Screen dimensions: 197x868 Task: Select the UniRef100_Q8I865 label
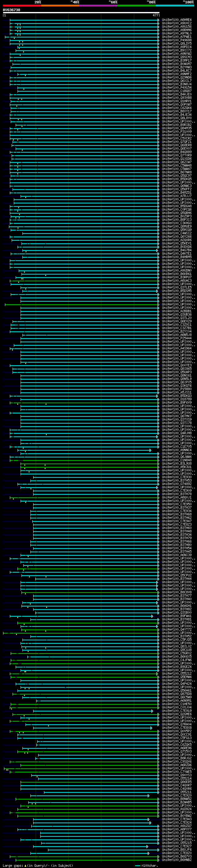pyautogui.click(x=177, y=369)
